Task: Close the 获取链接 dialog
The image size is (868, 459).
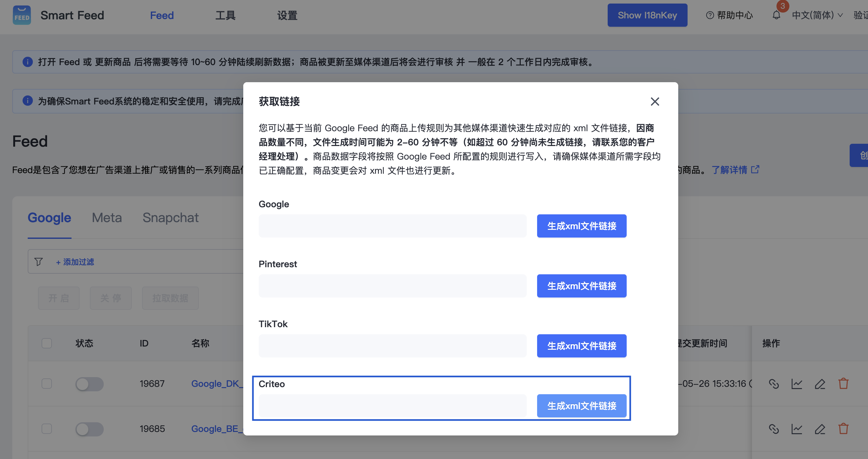Action: coord(655,102)
